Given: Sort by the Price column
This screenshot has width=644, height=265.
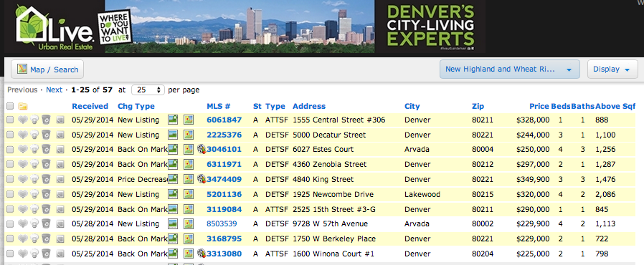Looking at the screenshot, I should [x=539, y=106].
